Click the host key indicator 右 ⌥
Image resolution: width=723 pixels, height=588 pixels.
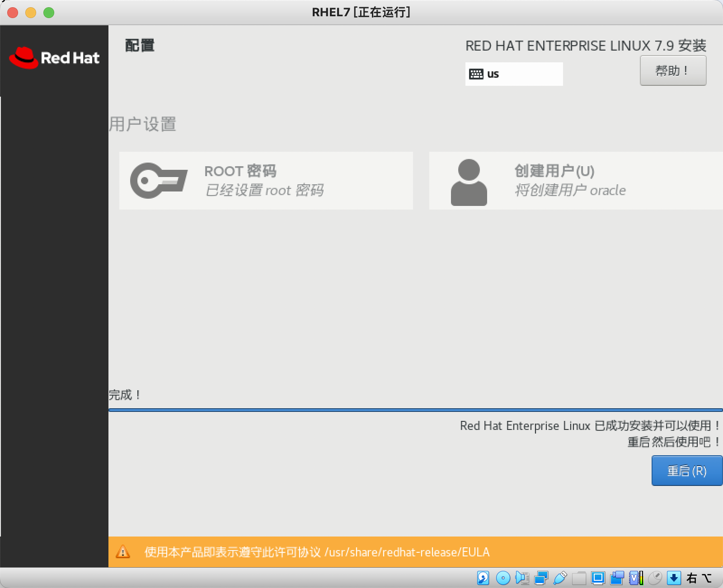pos(699,578)
